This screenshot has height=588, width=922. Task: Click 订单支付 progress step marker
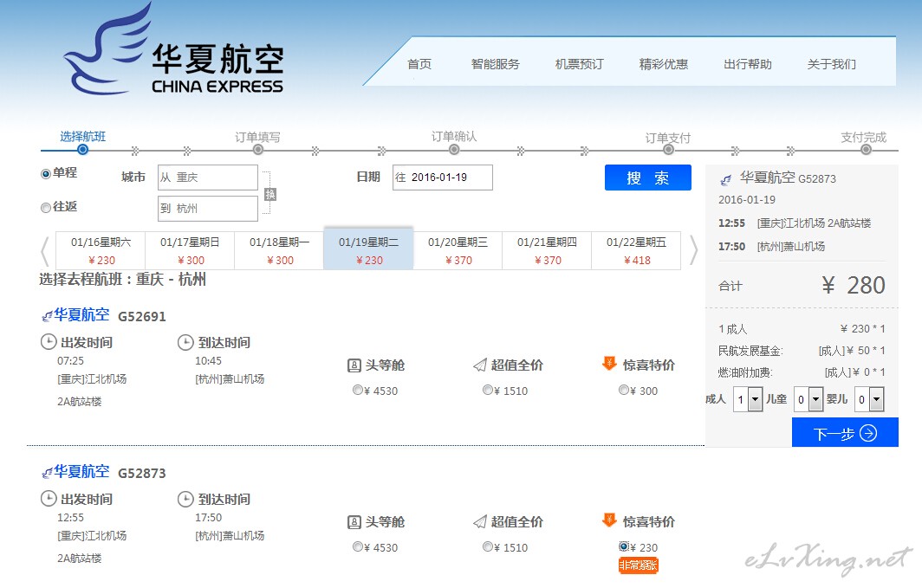[668, 149]
